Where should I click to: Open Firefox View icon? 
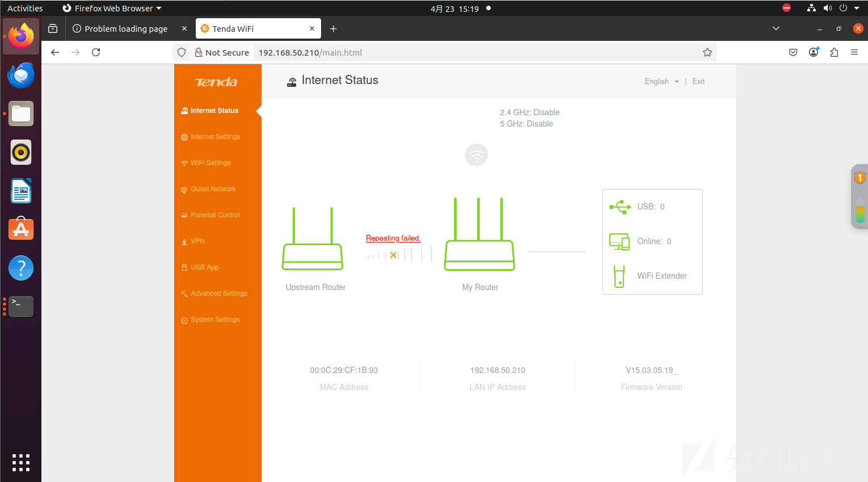click(x=53, y=28)
